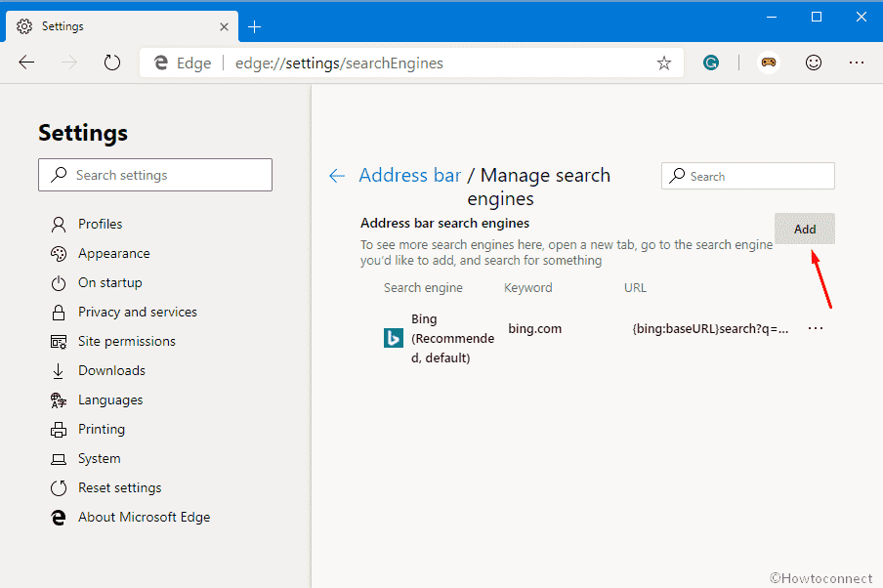The height and width of the screenshot is (588, 883).
Task: Click the Search settings input field
Action: (x=155, y=175)
